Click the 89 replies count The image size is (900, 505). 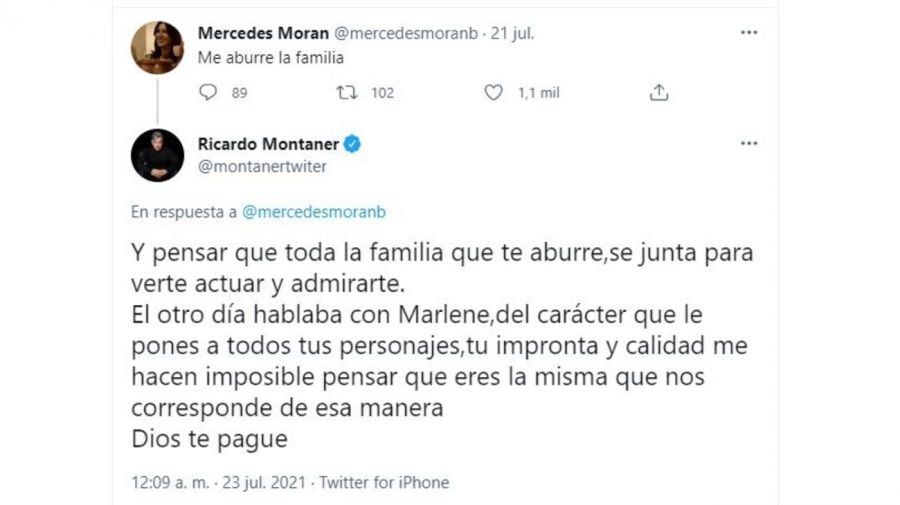(239, 93)
